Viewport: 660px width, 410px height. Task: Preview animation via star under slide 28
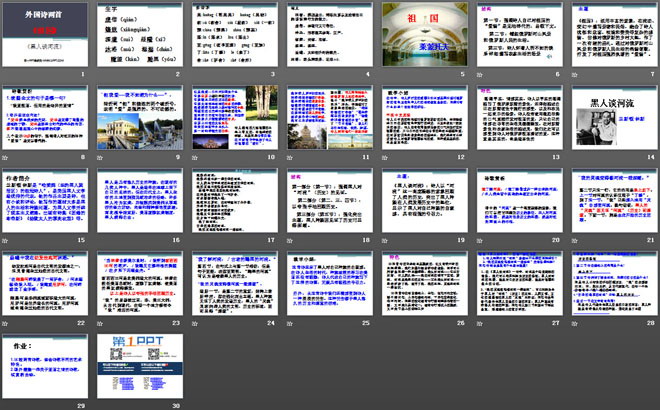click(x=575, y=323)
